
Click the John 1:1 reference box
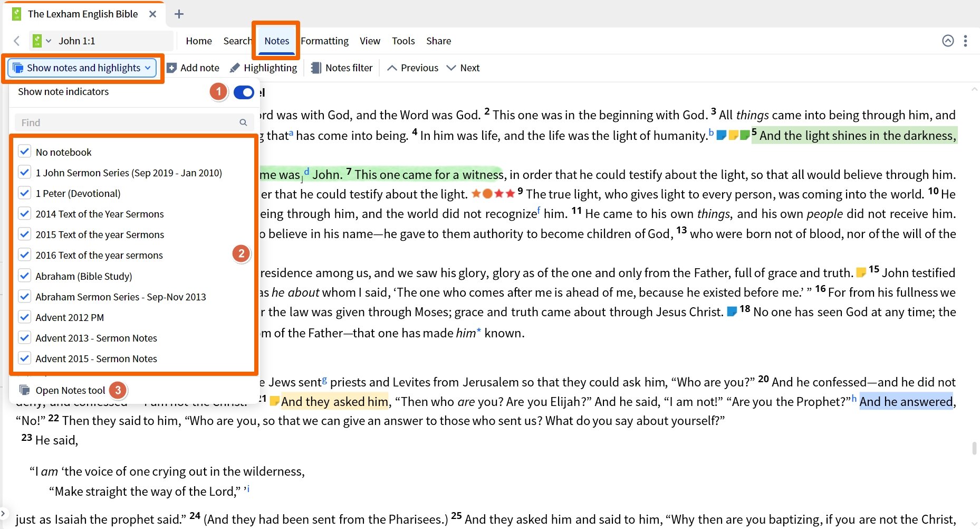[113, 41]
